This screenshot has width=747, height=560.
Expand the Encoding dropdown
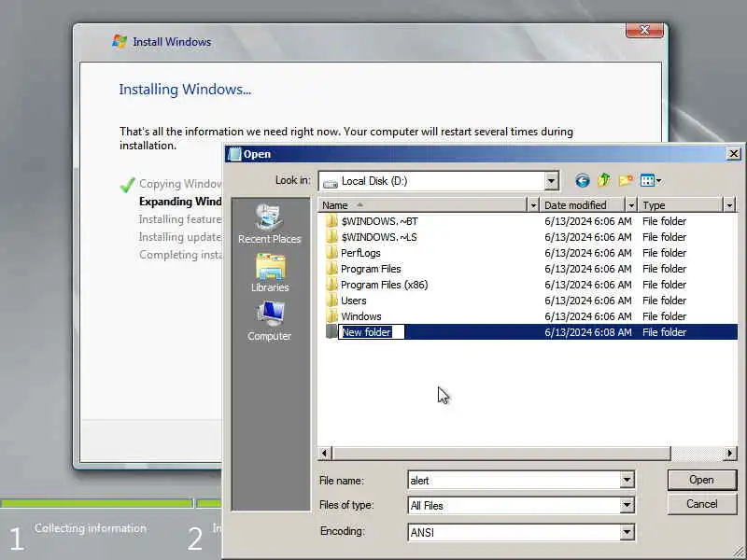627,532
